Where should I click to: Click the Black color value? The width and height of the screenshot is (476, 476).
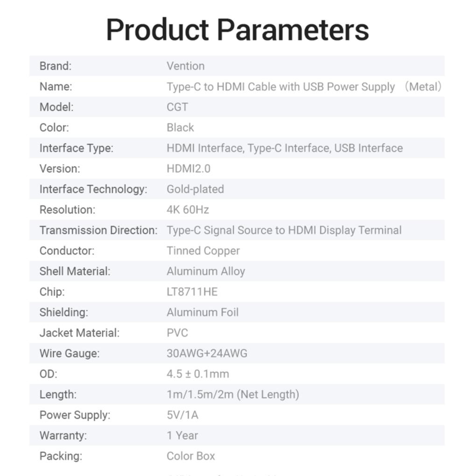click(180, 127)
